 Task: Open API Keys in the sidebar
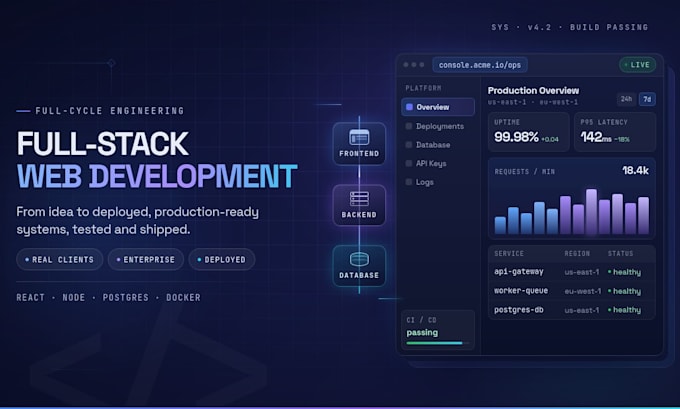438,164
